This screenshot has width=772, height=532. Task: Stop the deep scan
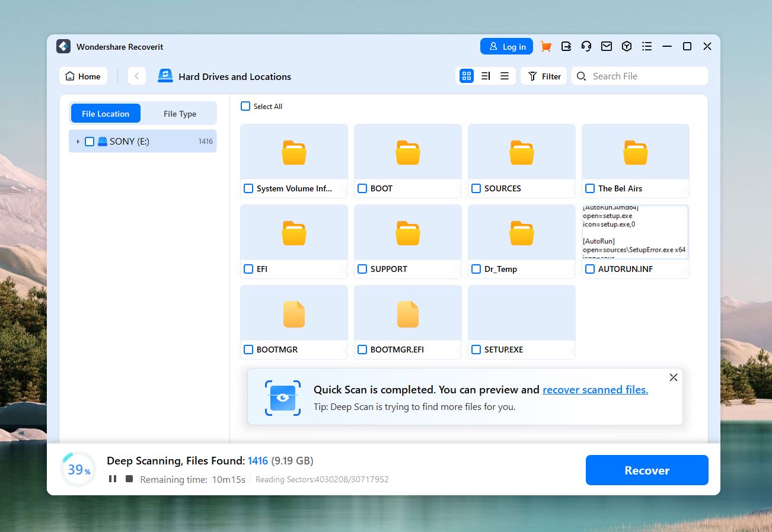coord(129,479)
